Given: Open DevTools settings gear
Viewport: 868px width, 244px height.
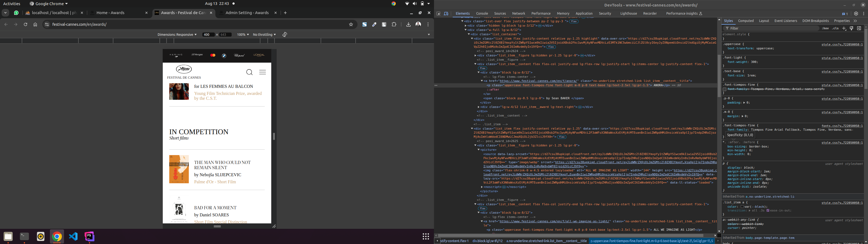Looking at the screenshot, I should click(x=856, y=14).
